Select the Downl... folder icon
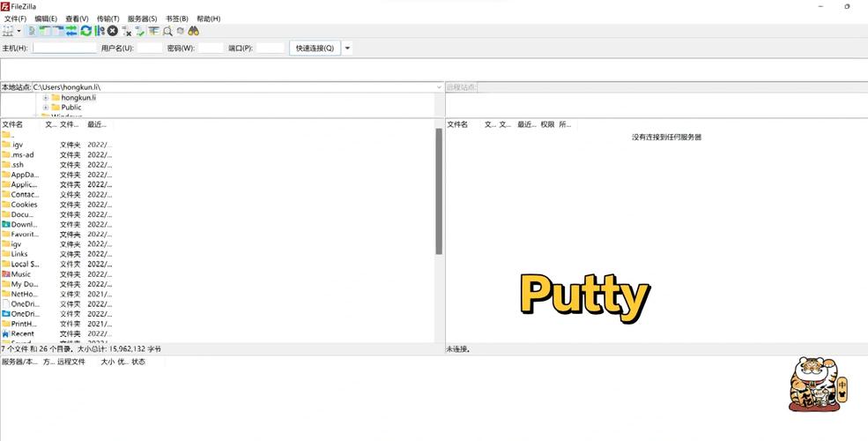 tap(6, 224)
